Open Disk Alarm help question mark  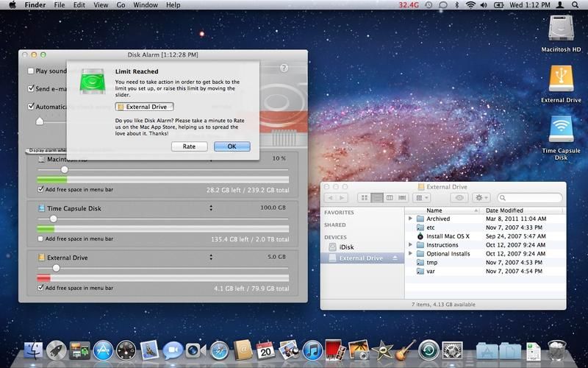[284, 68]
